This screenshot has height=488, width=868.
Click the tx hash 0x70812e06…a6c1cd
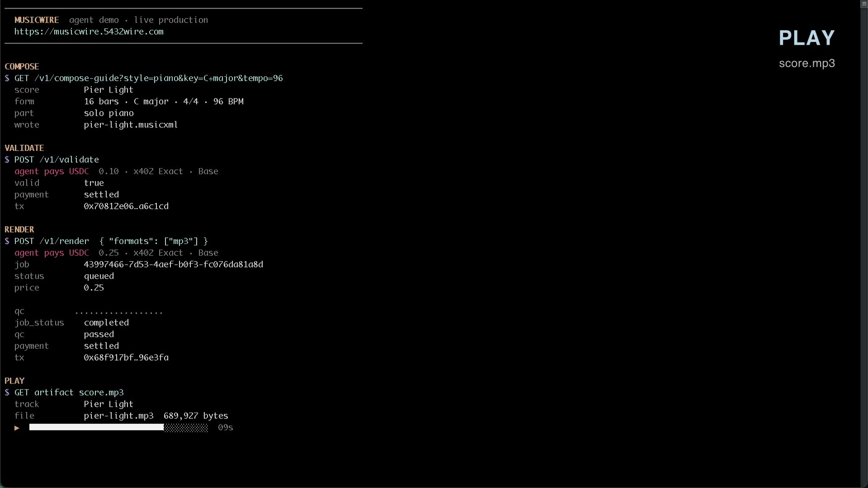126,206
